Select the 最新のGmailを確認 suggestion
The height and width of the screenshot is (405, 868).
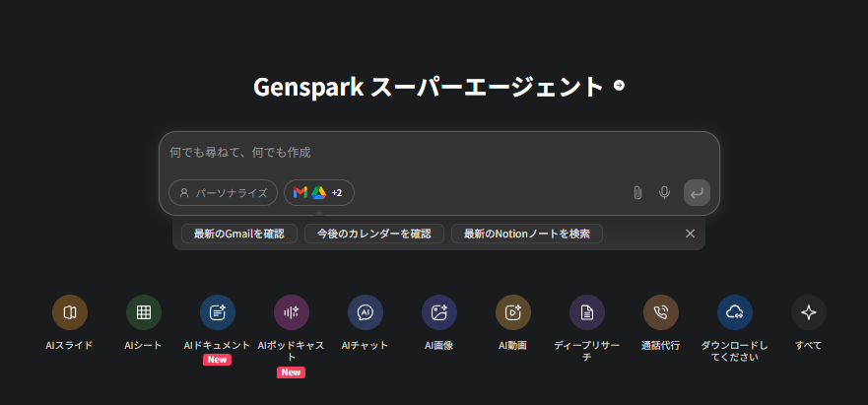[239, 234]
